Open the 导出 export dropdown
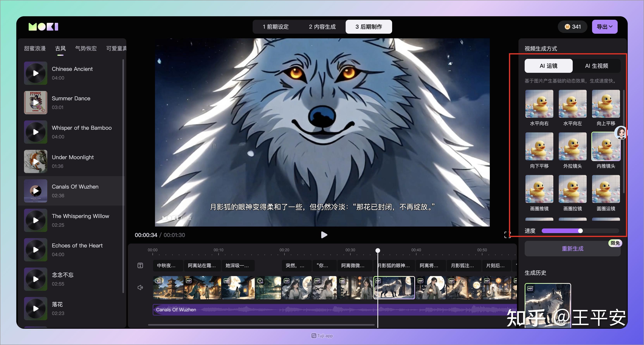The width and height of the screenshot is (644, 345). point(604,27)
